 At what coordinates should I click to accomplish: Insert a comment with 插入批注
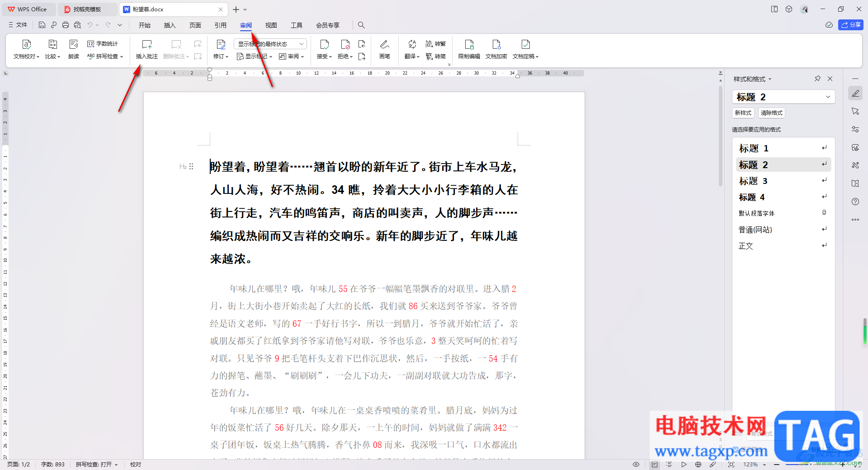[x=147, y=50]
